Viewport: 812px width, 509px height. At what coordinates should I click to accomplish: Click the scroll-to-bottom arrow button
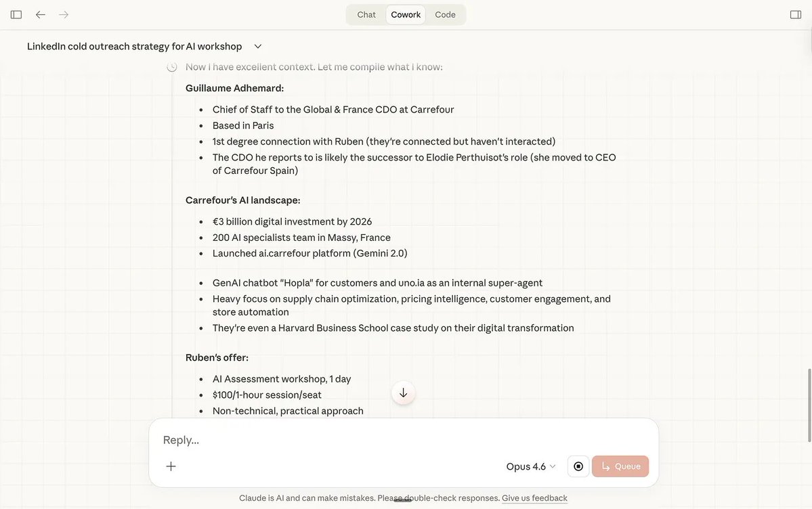(x=403, y=392)
